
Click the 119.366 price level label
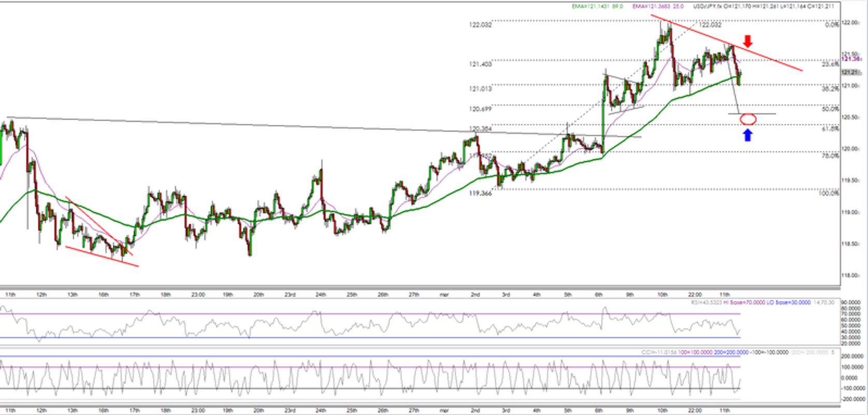pyautogui.click(x=480, y=193)
